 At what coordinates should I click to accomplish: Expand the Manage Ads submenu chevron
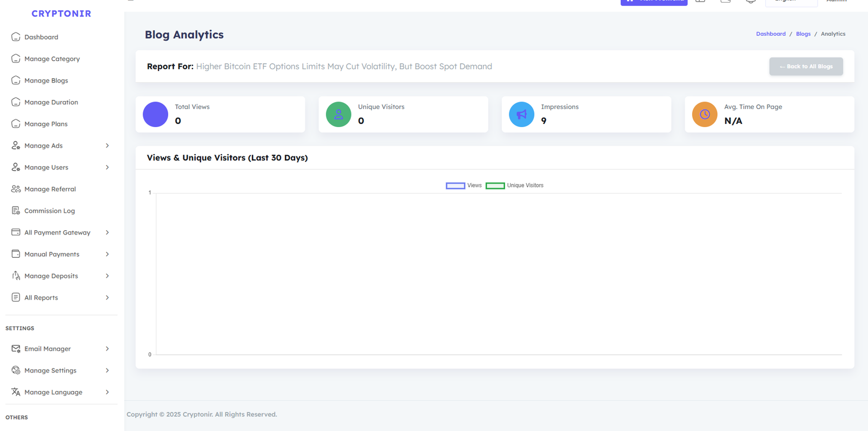click(x=107, y=145)
